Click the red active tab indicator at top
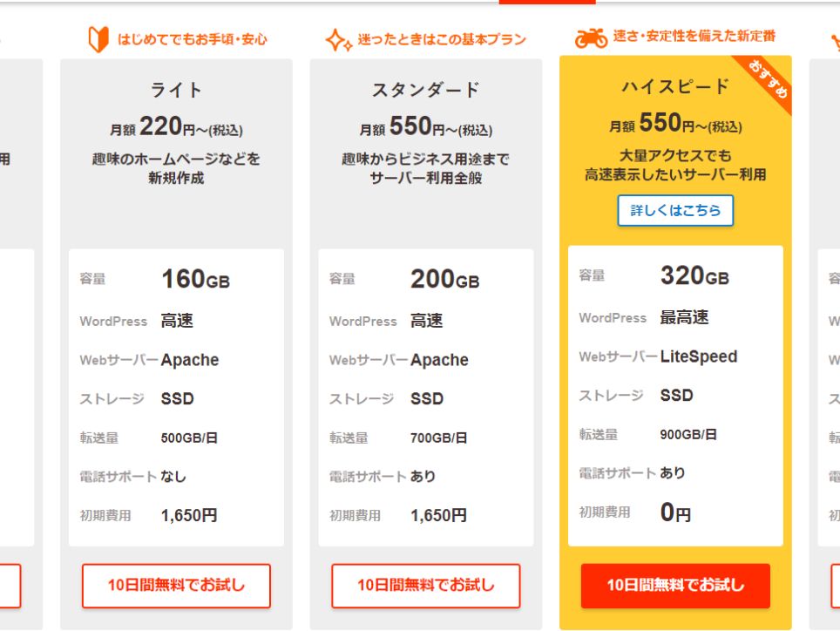The height and width of the screenshot is (631, 840). point(547,2)
